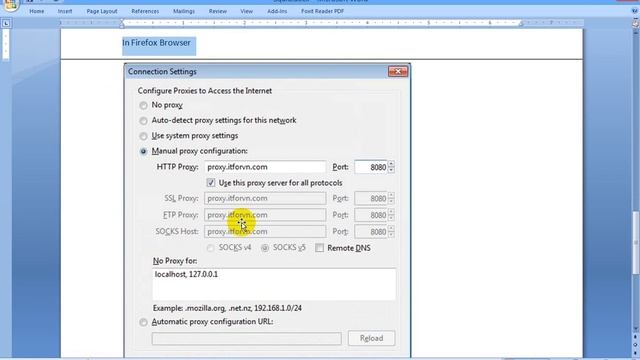Image resolution: width=640 pixels, height=360 pixels.
Task: Click the Connection Settings title text
Action: click(x=162, y=72)
